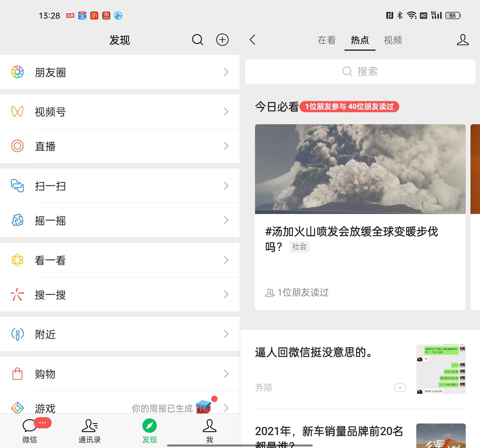Open Search (搜一搜) via its icon

17,294
